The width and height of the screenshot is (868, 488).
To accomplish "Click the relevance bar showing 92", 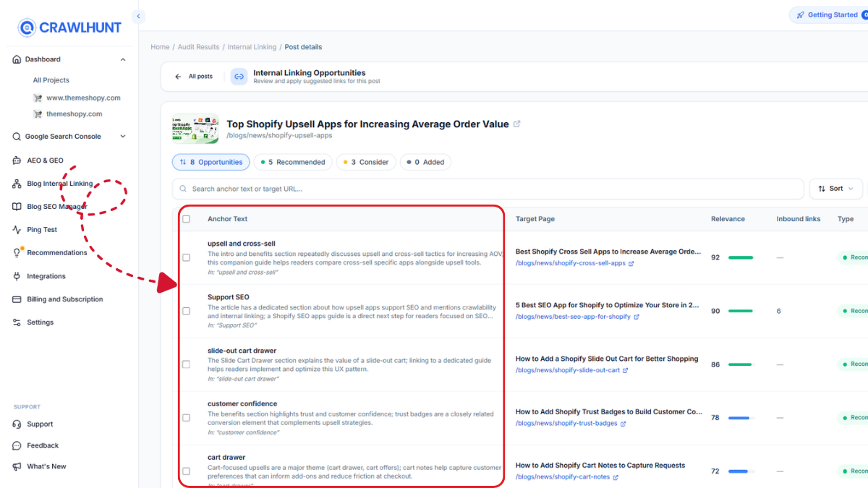I will pos(741,257).
